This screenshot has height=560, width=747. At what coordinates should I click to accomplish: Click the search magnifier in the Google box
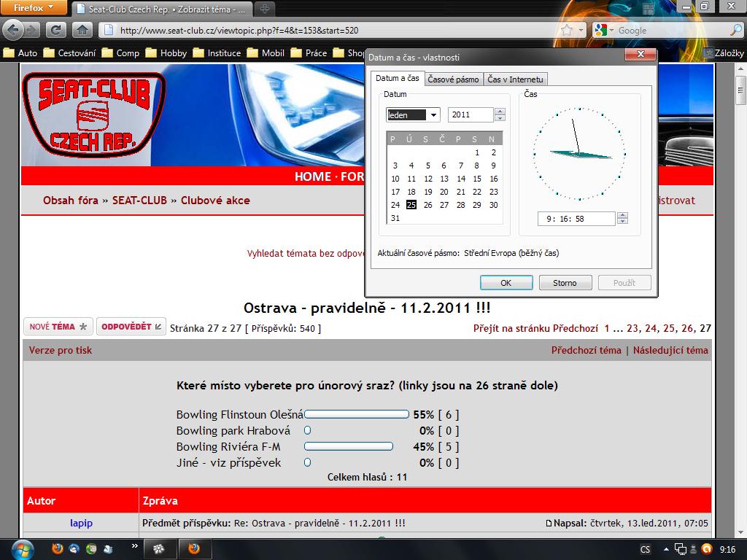[736, 31]
